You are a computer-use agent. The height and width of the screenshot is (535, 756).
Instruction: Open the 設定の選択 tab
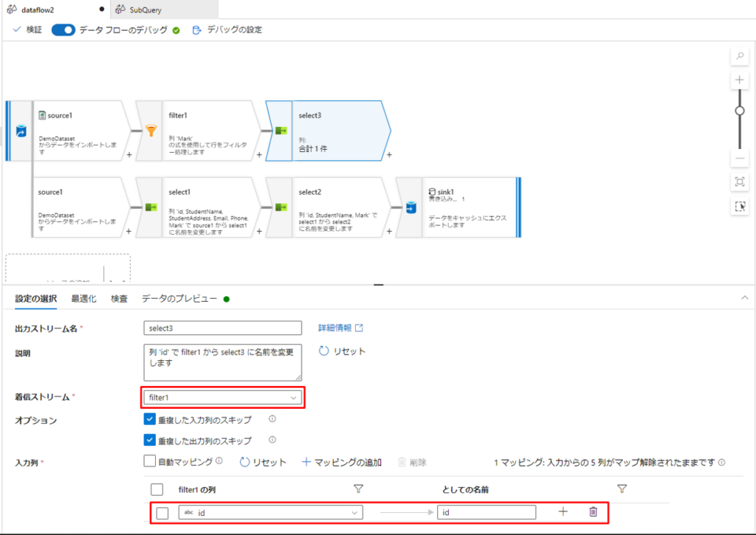point(35,299)
